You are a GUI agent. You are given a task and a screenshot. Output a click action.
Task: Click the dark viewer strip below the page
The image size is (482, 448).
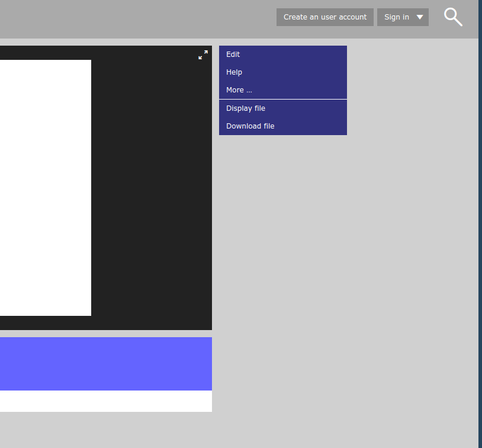pyautogui.click(x=105, y=323)
